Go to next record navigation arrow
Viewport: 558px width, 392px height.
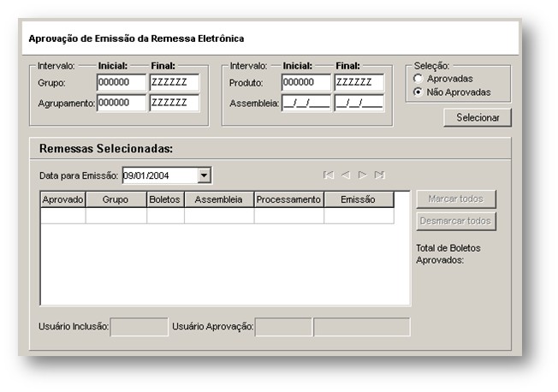(362, 175)
